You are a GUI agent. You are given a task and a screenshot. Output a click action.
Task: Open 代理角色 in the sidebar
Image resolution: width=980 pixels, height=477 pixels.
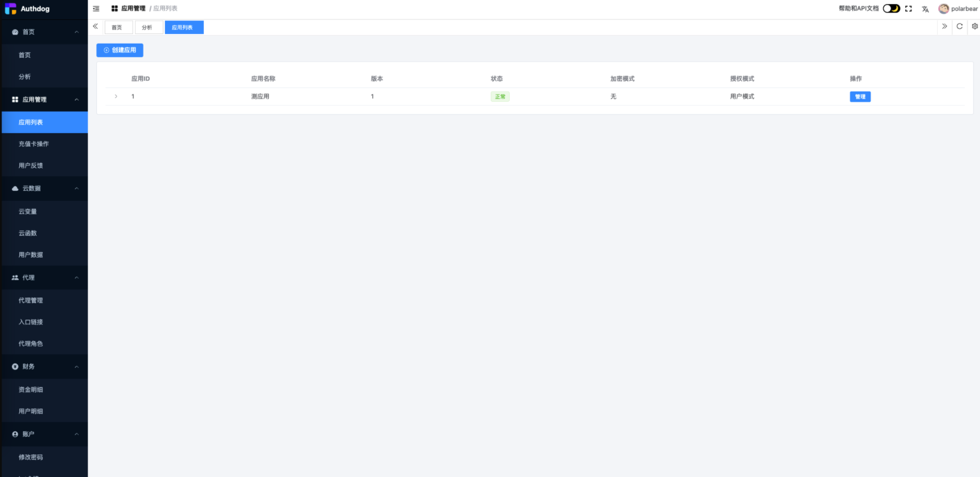(45, 343)
